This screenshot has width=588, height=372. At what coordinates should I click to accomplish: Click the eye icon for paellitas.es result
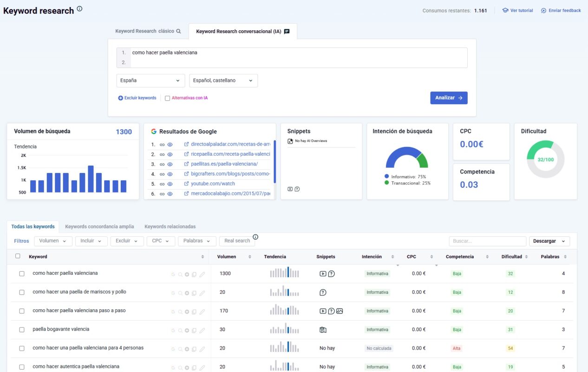tap(170, 164)
